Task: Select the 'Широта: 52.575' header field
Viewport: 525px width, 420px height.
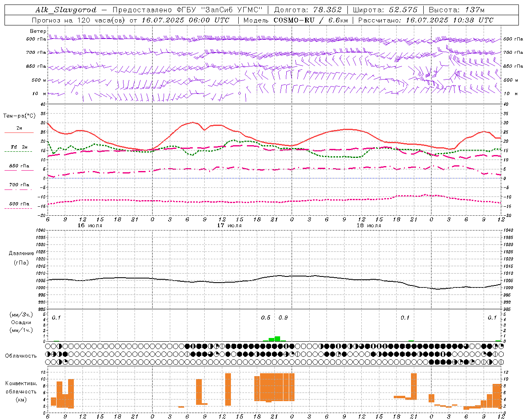Action: 385,10
